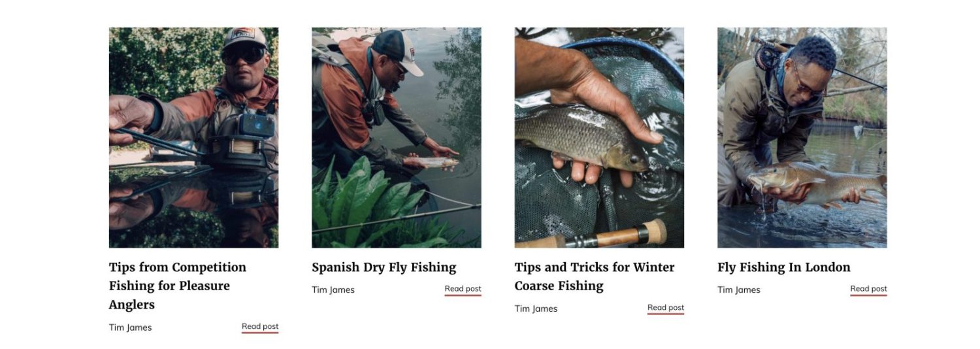Open Tim James author under Fly Fishing London
The image size is (980, 349).
[739, 290]
